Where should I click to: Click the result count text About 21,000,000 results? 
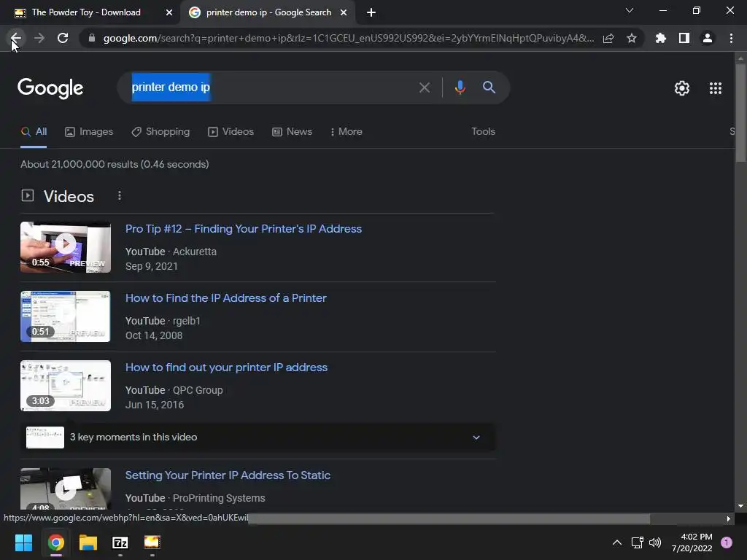115,164
